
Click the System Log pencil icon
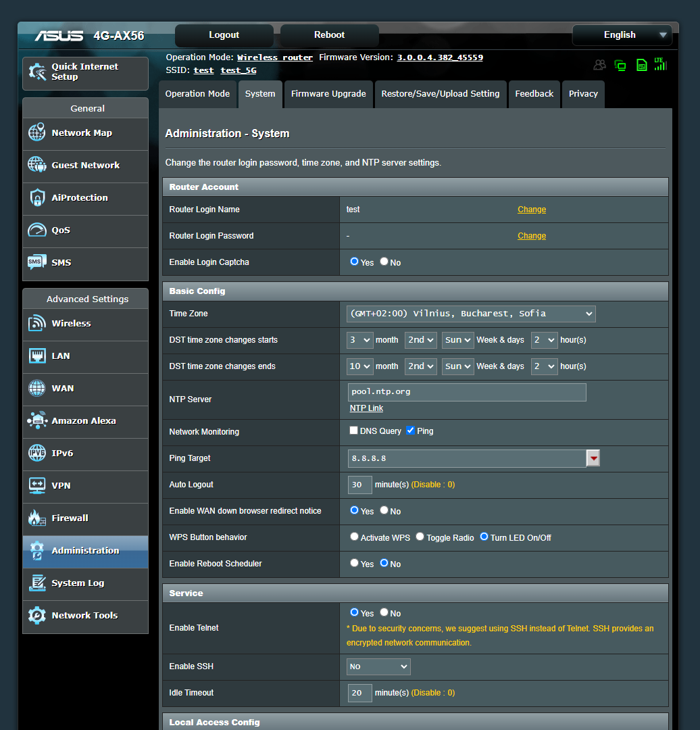point(36,583)
